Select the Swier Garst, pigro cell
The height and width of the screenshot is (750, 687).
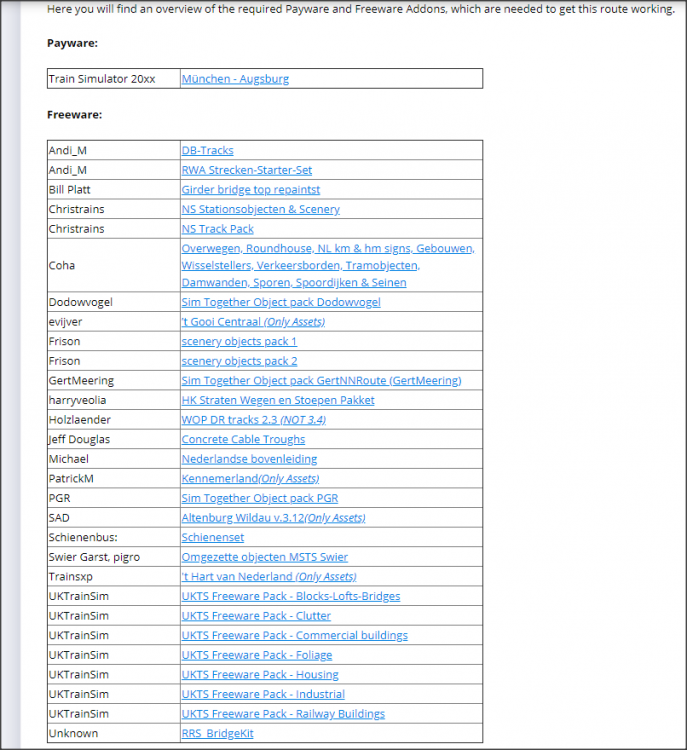[114, 557]
